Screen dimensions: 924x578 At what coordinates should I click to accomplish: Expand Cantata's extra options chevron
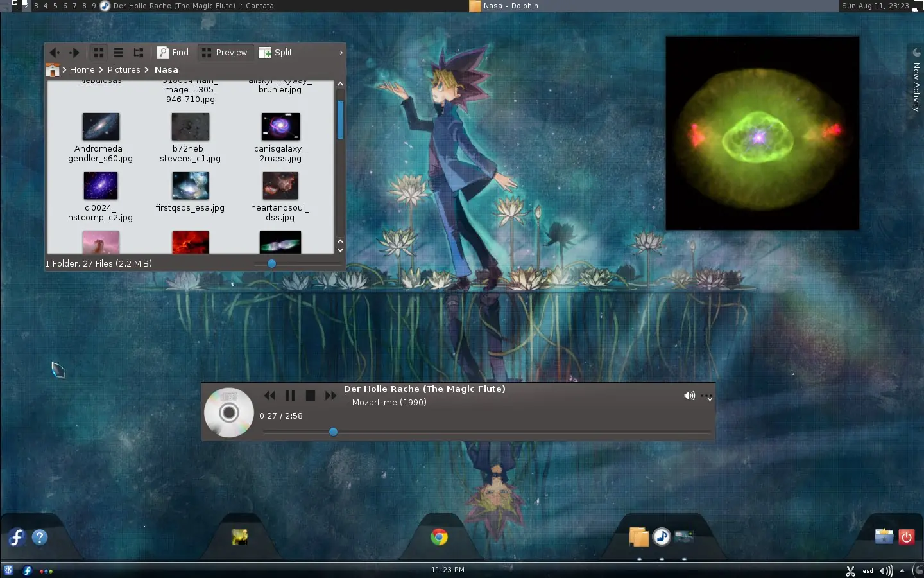[707, 397]
